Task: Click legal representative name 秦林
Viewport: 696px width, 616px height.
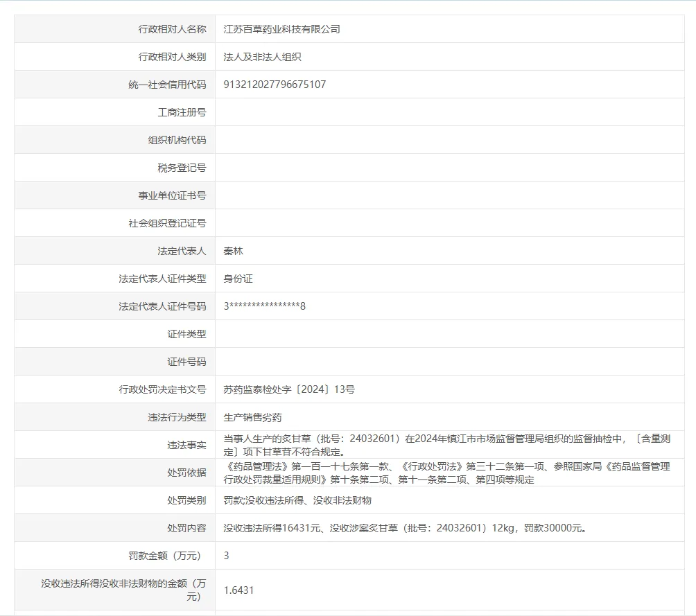Action: (233, 251)
